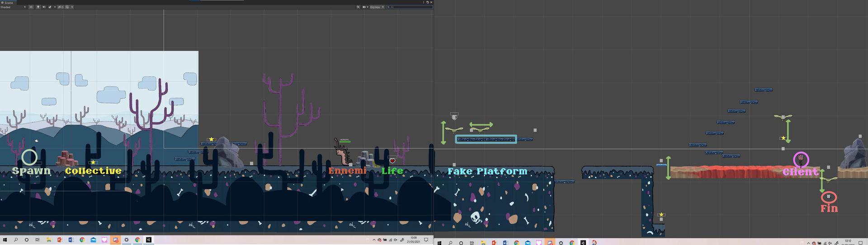The height and width of the screenshot is (245, 868).
Task: Open Settings gear on 10:09 taskbar
Action: coord(127,240)
